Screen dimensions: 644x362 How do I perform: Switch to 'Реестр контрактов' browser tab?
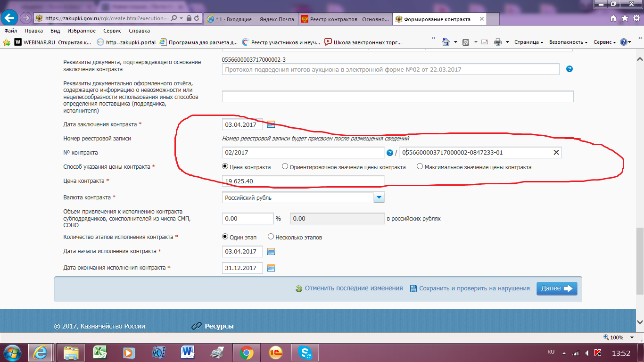[x=345, y=19]
